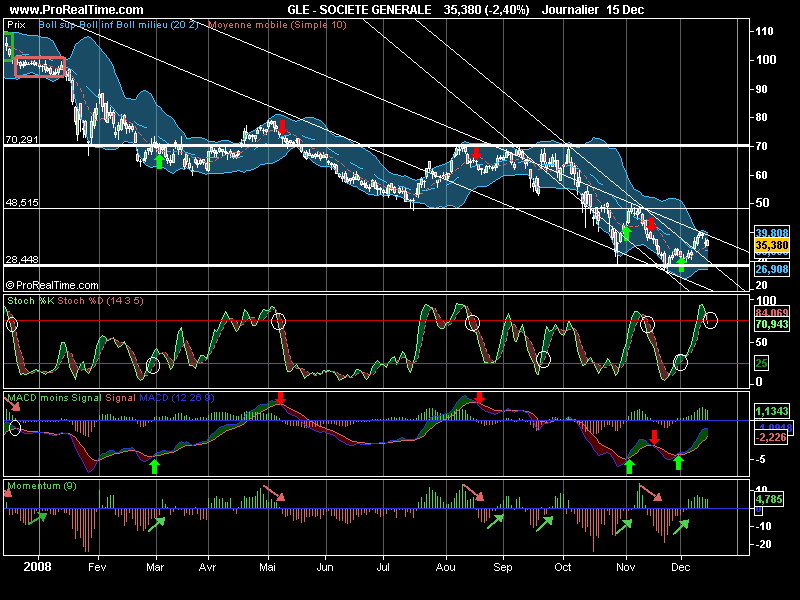Click the Nov month label
Image resolution: width=800 pixels, height=600 pixels.
pyautogui.click(x=626, y=567)
